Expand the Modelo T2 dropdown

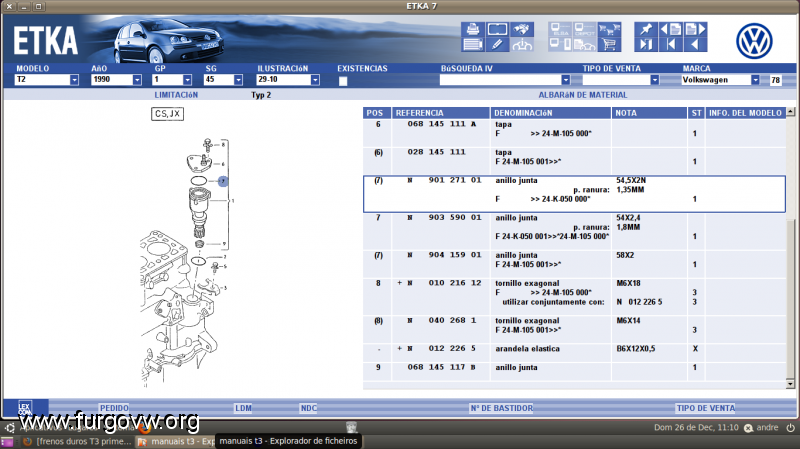pos(74,80)
